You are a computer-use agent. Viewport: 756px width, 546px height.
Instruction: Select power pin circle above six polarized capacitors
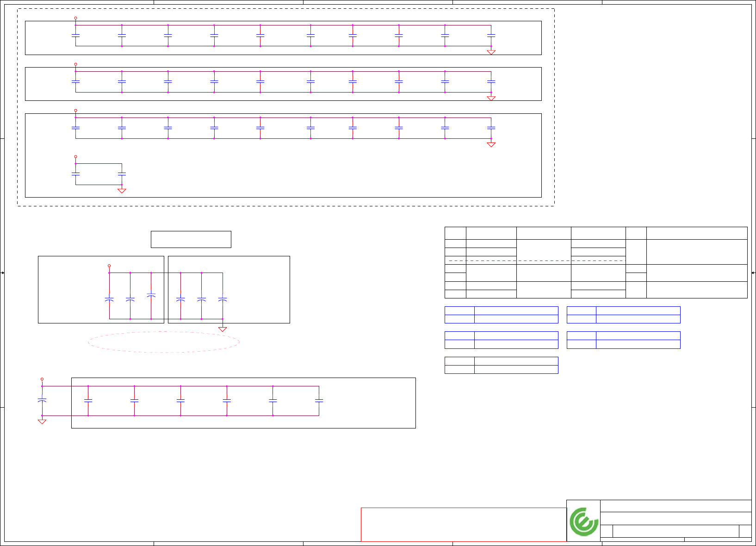tap(109, 266)
